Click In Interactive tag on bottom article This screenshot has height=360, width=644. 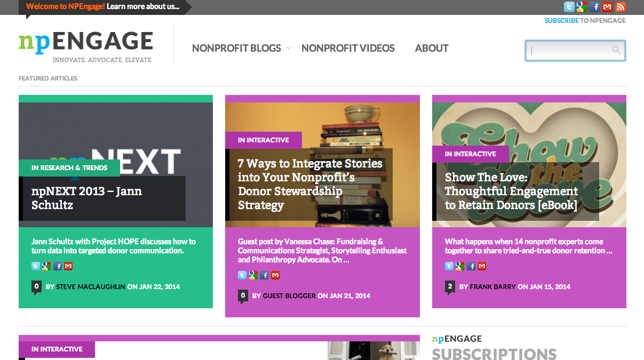click(57, 349)
